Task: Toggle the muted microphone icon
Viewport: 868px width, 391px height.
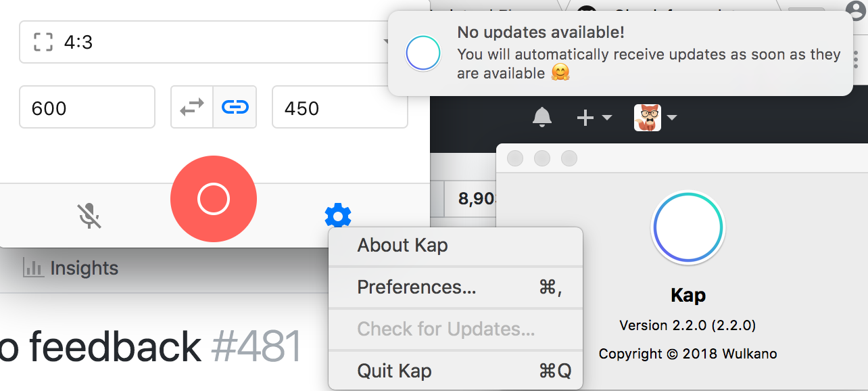Action: pyautogui.click(x=89, y=216)
